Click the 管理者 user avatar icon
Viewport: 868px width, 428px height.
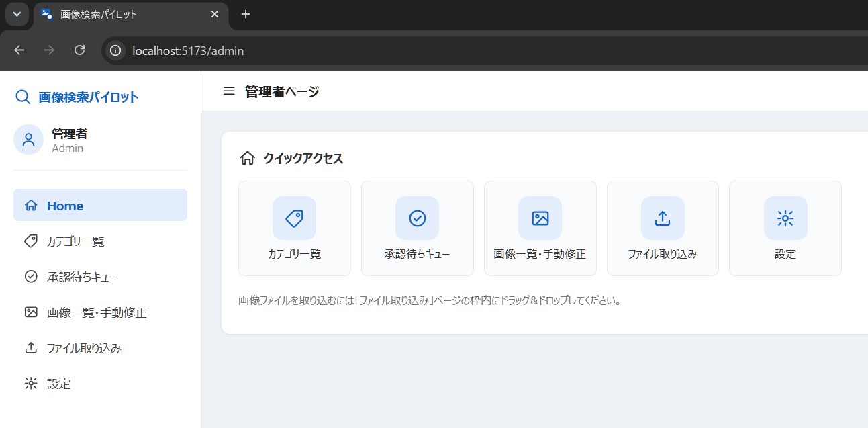click(29, 140)
